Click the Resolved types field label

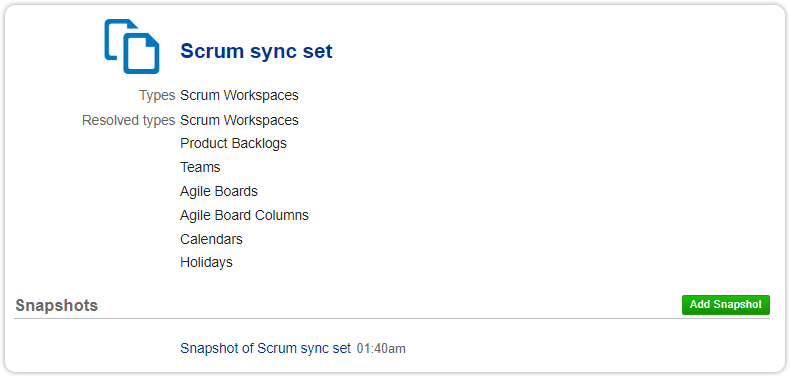[128, 121]
